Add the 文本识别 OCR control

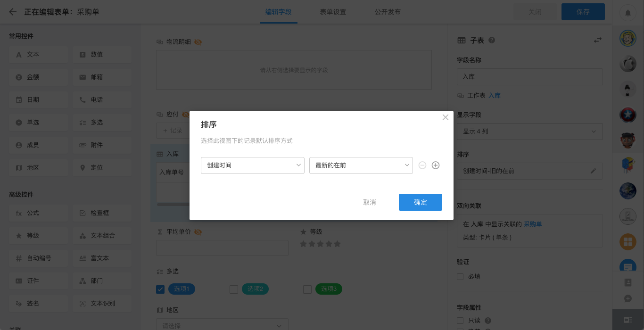102,304
